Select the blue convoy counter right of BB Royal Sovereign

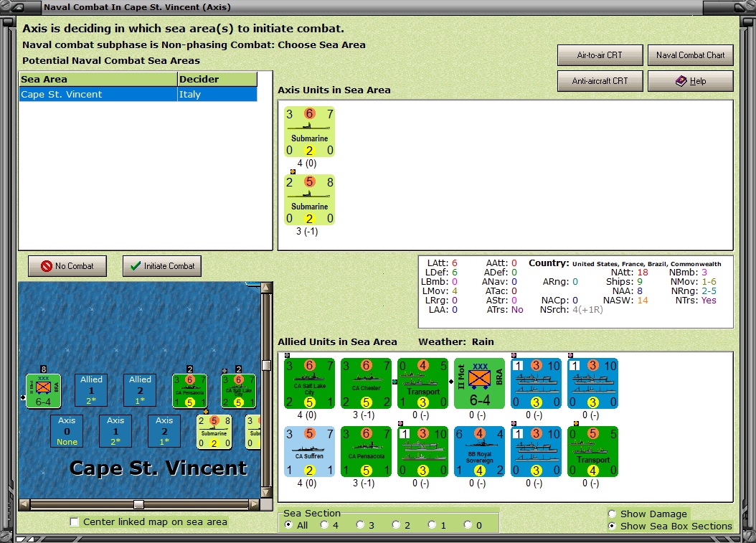pyautogui.click(x=536, y=452)
